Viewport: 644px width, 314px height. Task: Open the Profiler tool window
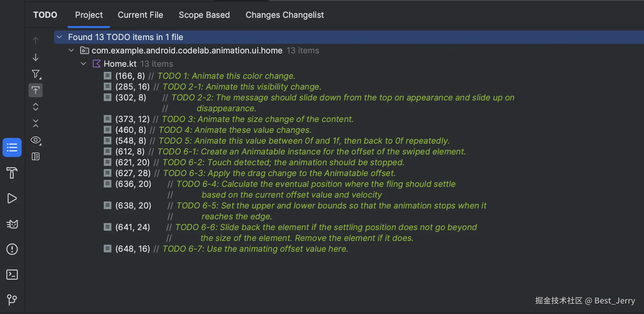[12, 224]
